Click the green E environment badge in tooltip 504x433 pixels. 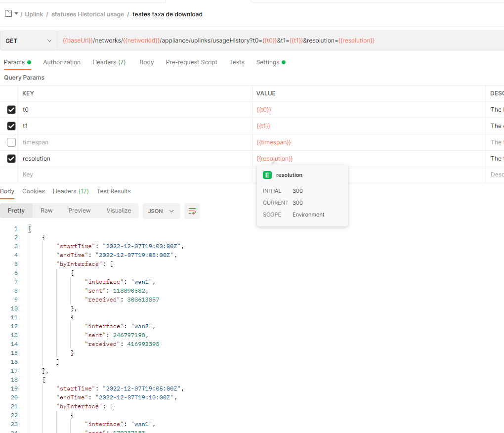[x=267, y=175]
